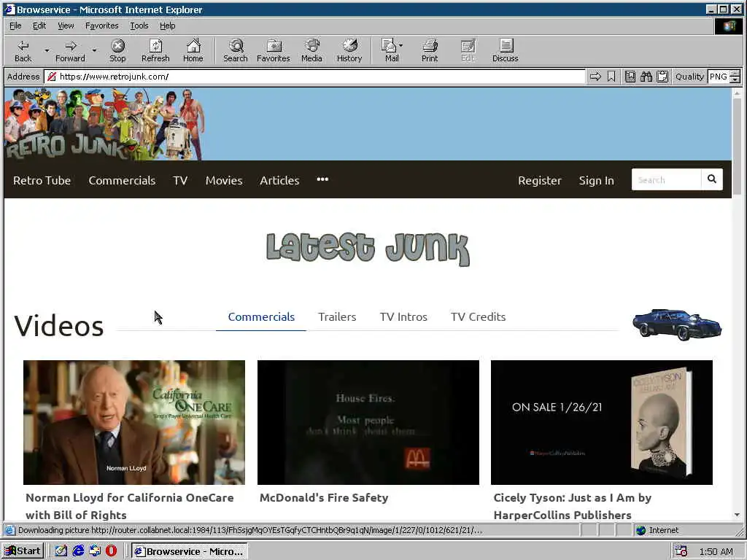Image resolution: width=747 pixels, height=560 pixels.
Task: Open the Edit menu
Action: click(39, 26)
